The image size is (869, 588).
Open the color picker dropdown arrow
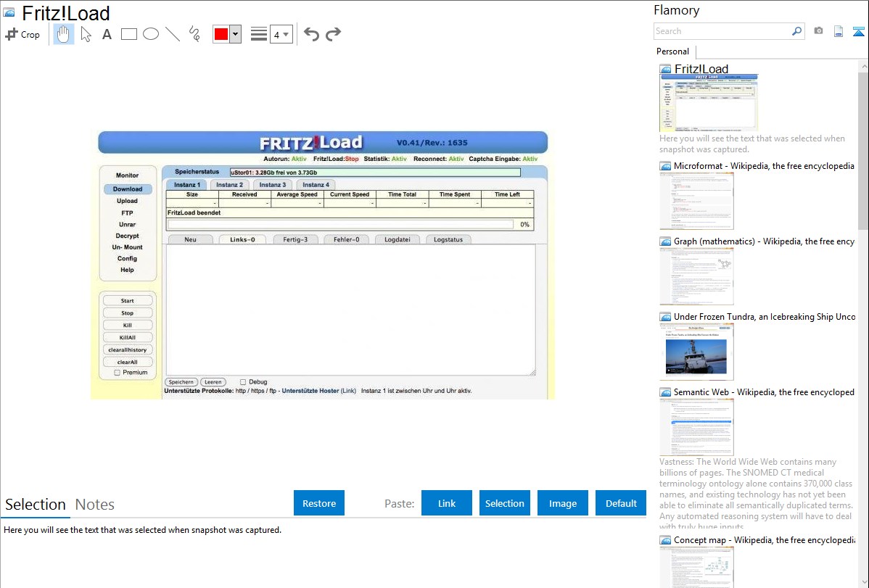(x=236, y=34)
